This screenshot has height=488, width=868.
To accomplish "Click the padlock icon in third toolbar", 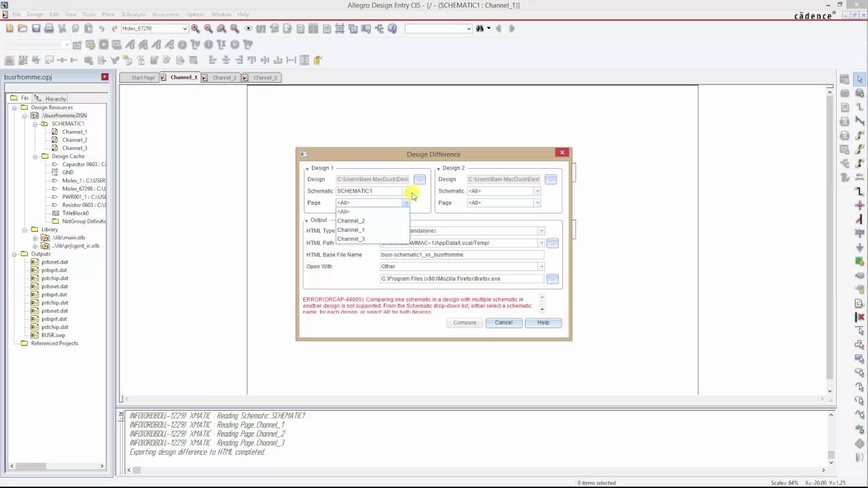I will pyautogui.click(x=317, y=60).
